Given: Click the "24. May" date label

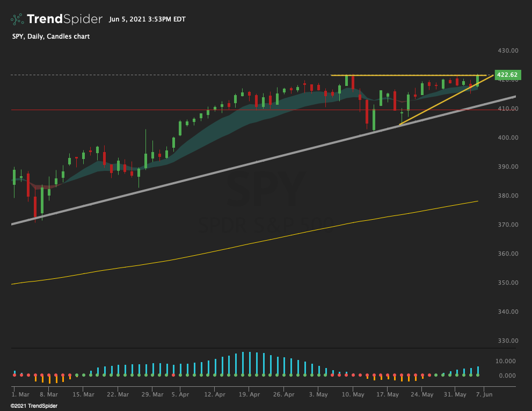Looking at the screenshot, I should [422, 394].
